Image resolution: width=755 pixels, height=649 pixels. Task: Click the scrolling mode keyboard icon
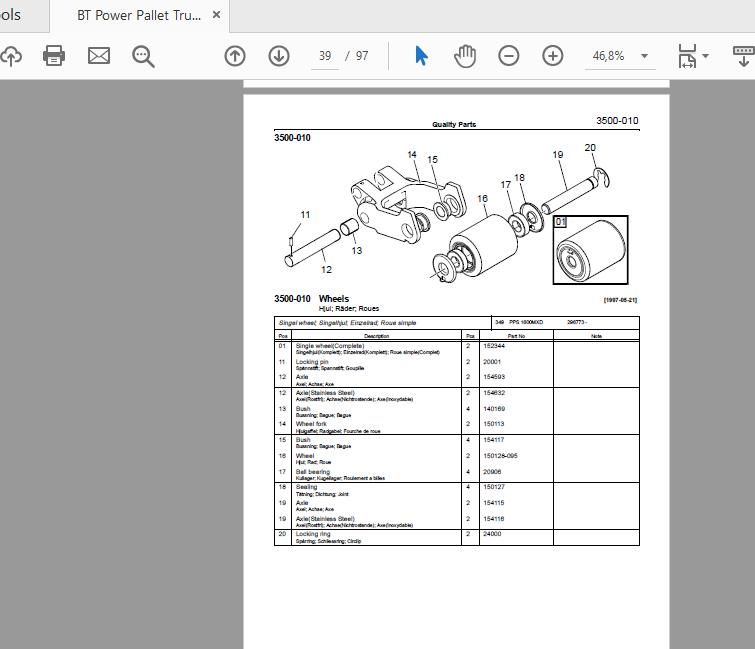click(x=743, y=56)
